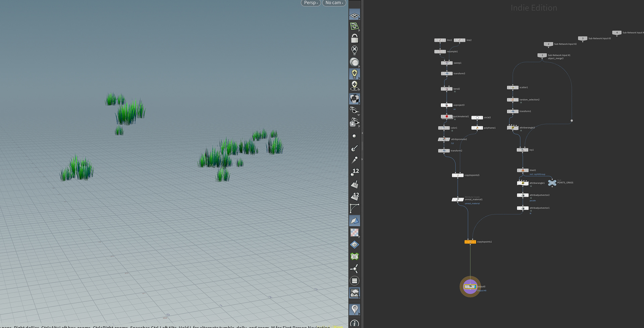Viewport: 644px width, 328px height.
Task: Click Sub-Network Input #3 connector
Action: point(583,39)
